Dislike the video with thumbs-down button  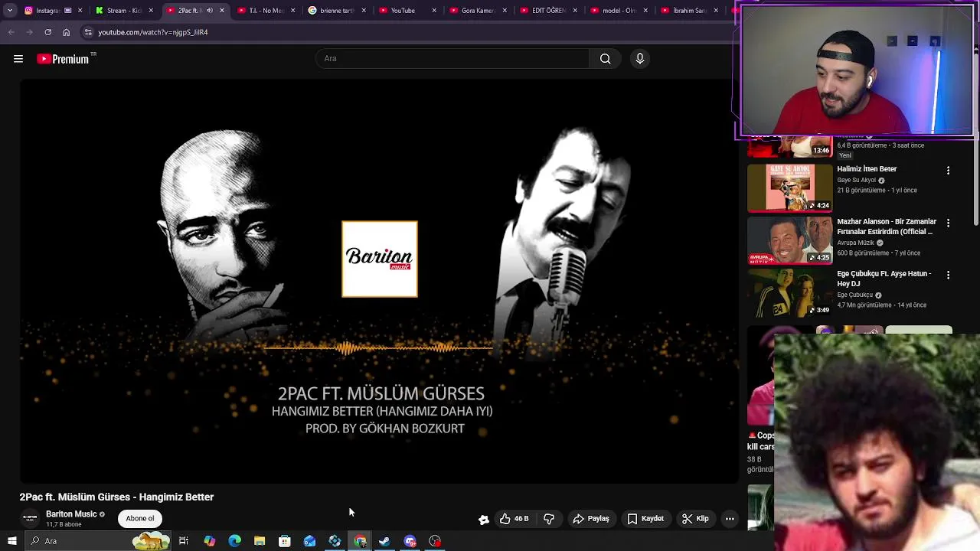coord(549,519)
